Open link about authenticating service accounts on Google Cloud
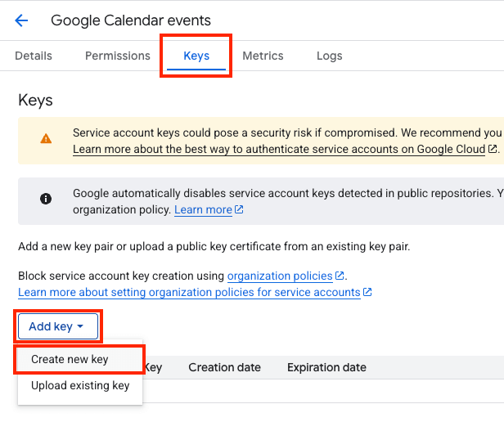Viewport: 504px width, 431px height. [x=279, y=150]
